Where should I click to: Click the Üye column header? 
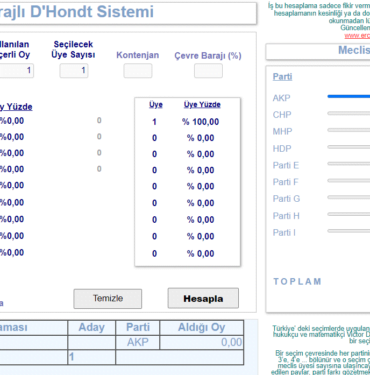tap(156, 105)
